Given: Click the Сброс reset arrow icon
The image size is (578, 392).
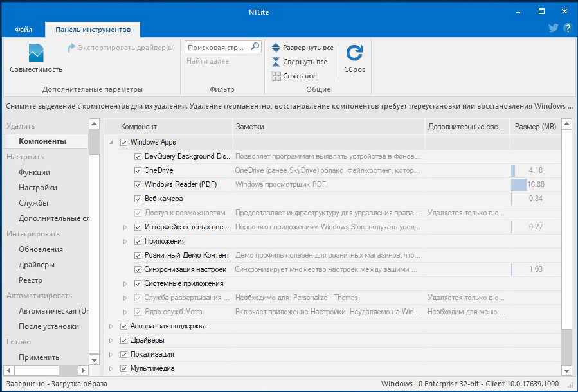Looking at the screenshot, I should click(x=355, y=53).
